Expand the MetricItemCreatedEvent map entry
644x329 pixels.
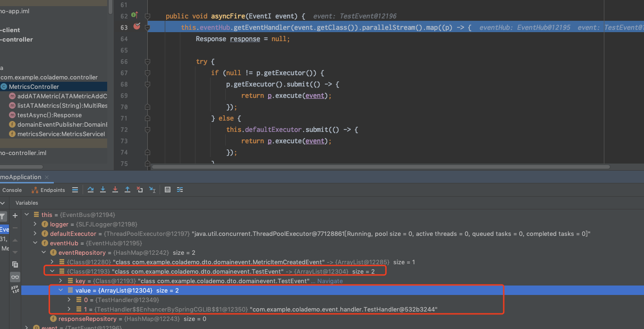pyautogui.click(x=52, y=262)
